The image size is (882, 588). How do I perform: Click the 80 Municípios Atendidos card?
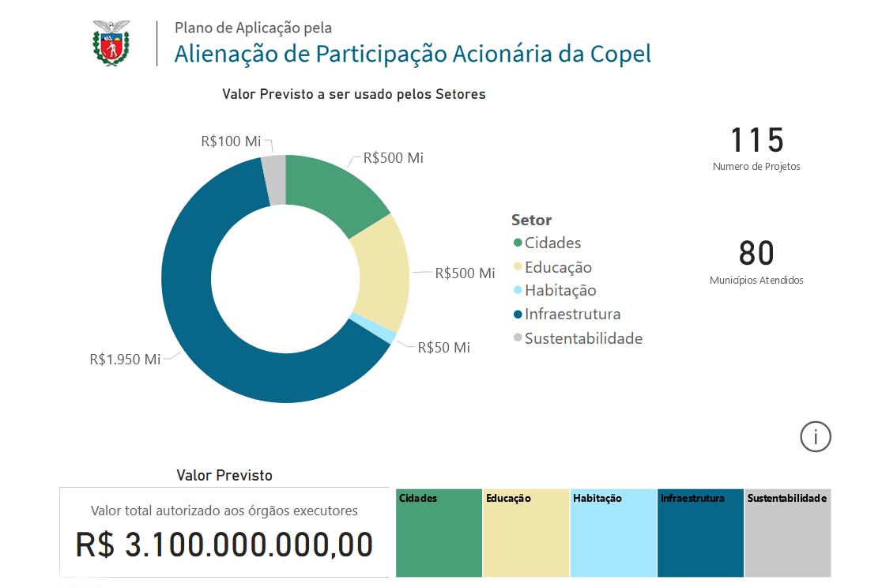point(756,261)
